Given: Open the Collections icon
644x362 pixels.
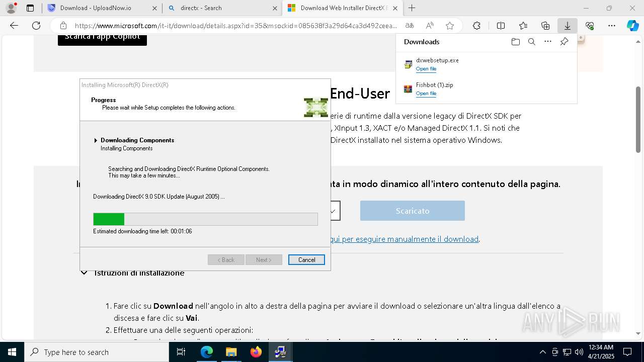Looking at the screenshot, I should click(545, 26).
